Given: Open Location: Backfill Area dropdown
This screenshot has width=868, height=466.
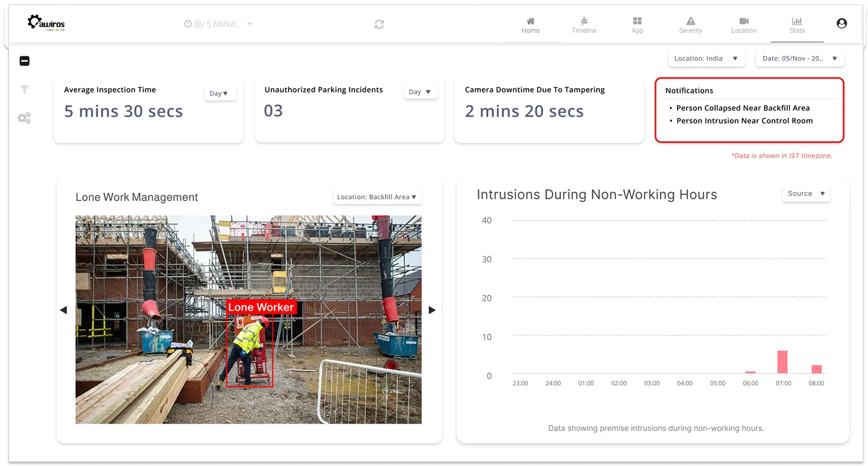Looking at the screenshot, I should click(377, 197).
